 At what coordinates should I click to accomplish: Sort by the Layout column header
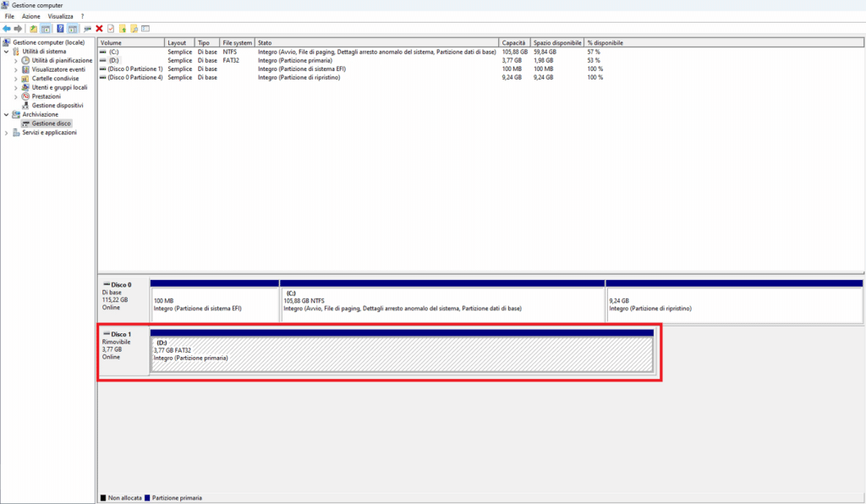tap(179, 42)
